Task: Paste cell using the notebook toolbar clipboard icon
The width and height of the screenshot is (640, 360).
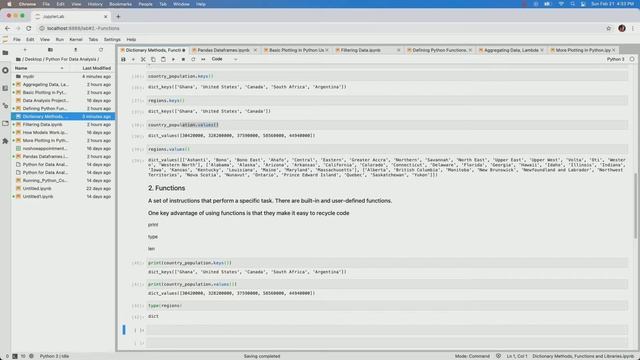Action: (163, 59)
